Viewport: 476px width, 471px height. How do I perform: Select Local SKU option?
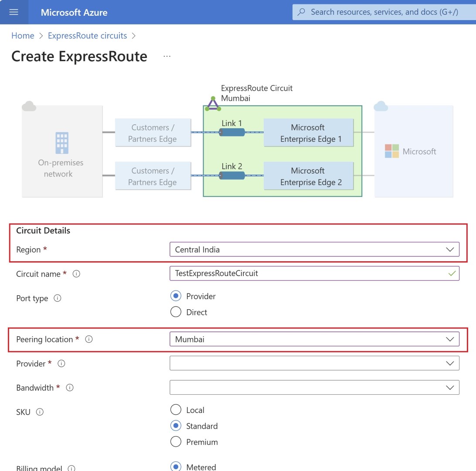[176, 410]
